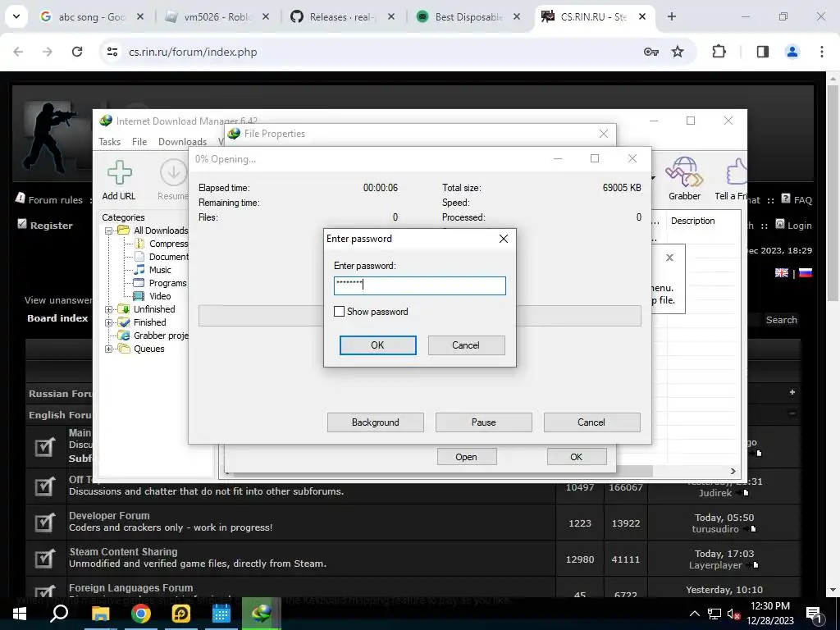Open the Tasks menu in IDM
Screen dimensions: 840x630
coord(109,141)
